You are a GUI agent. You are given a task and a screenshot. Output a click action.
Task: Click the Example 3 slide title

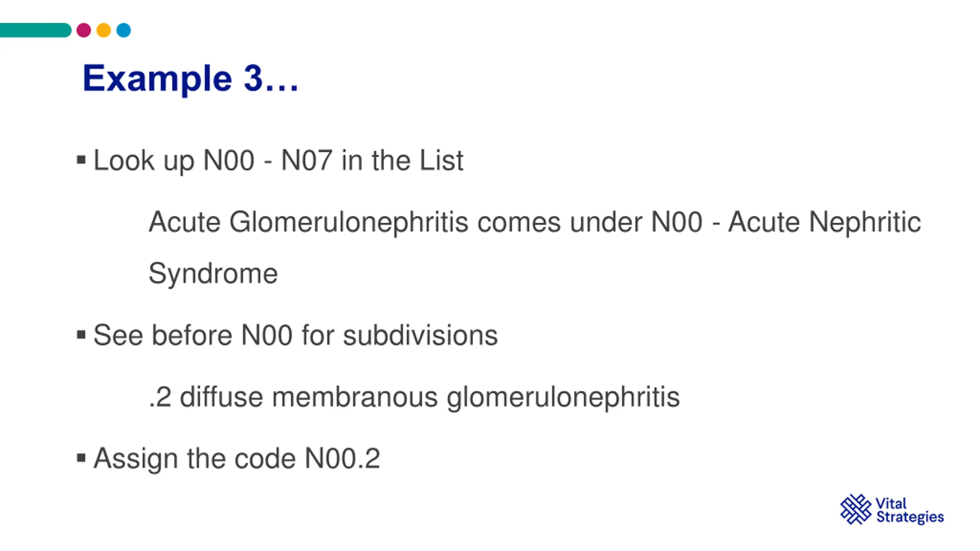click(190, 78)
